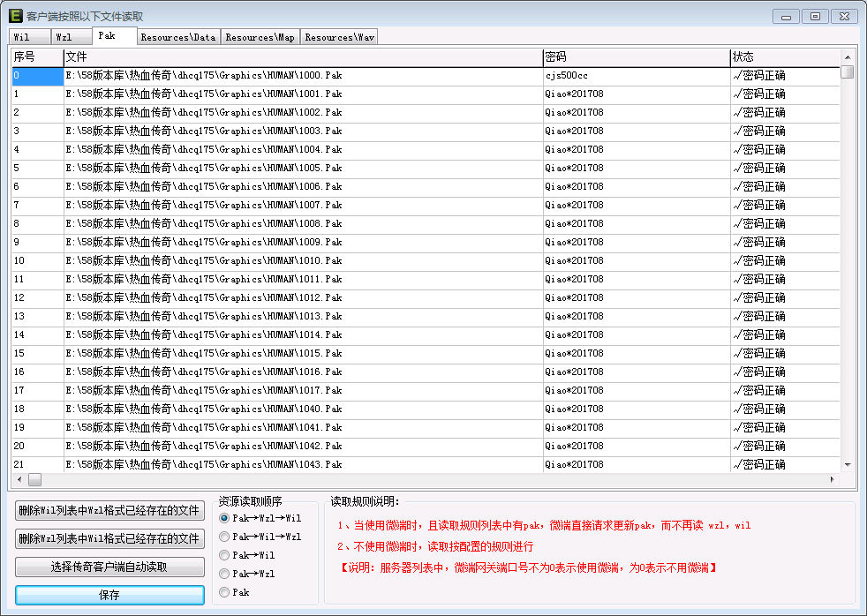Select the row for 1000.Pak file
The image size is (867, 616).
pos(203,76)
